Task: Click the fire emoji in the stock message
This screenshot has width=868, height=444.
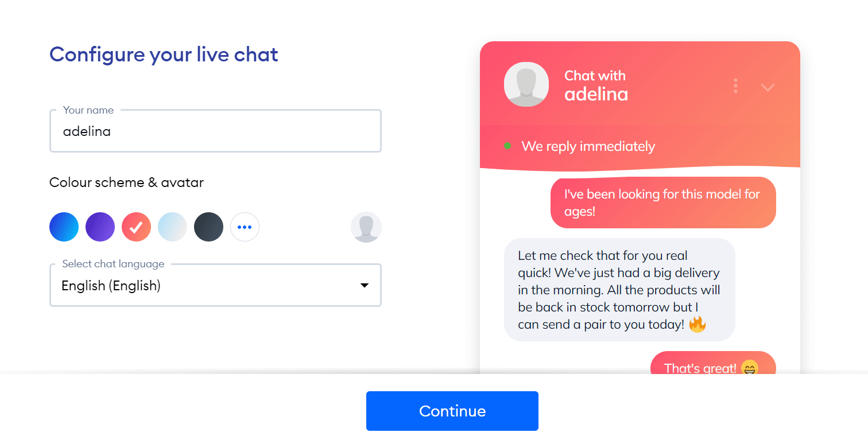Action: 699,324
